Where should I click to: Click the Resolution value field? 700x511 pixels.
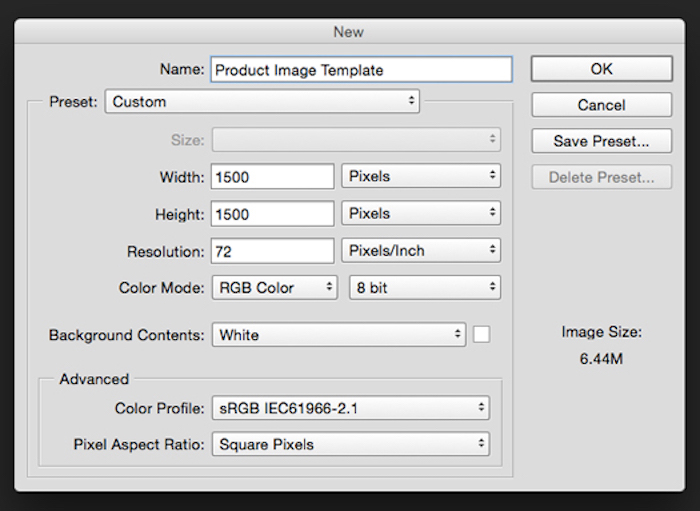[272, 251]
